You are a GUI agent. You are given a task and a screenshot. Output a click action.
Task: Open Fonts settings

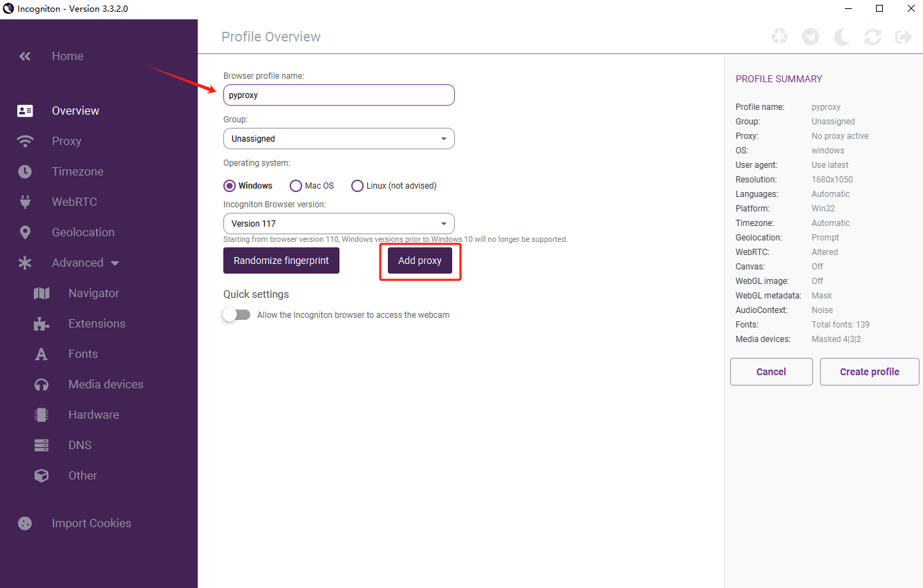pos(83,354)
